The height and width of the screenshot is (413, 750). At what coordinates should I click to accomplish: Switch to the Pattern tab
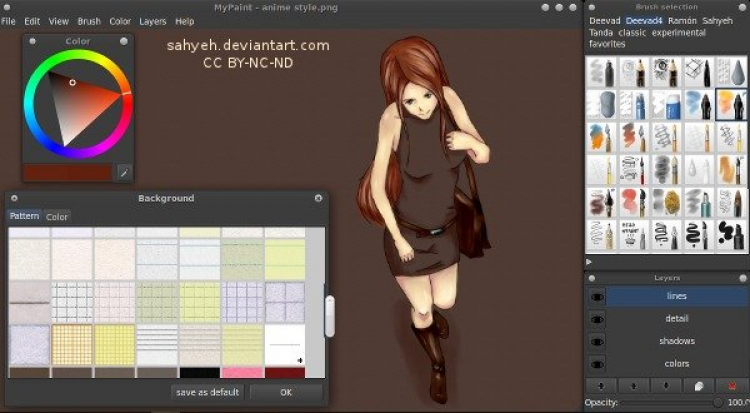tap(24, 216)
